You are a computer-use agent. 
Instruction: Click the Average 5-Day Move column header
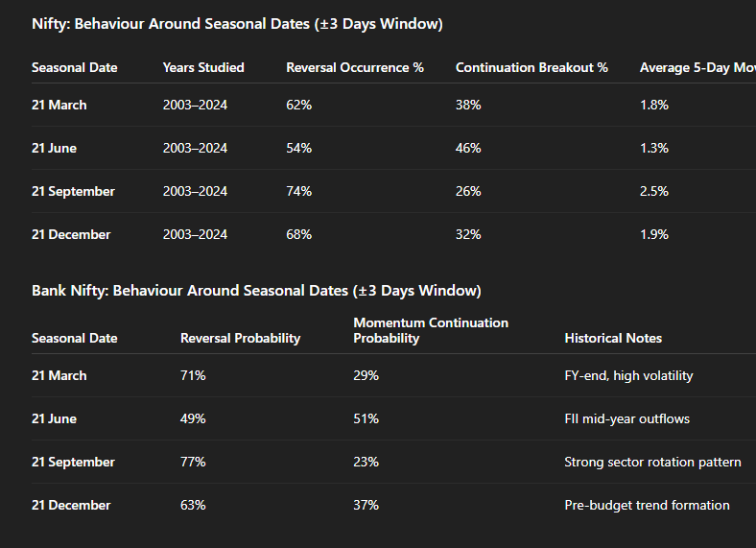(x=697, y=67)
